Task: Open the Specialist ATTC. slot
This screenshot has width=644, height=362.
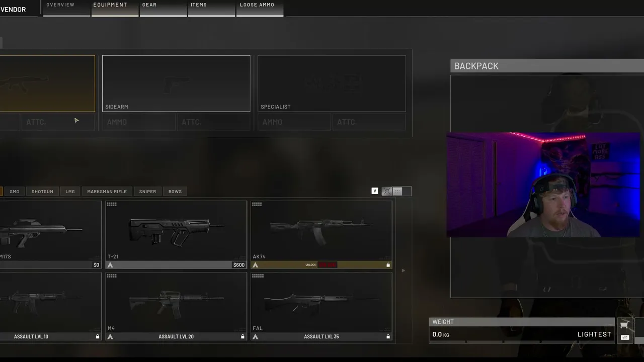Action: (x=369, y=122)
